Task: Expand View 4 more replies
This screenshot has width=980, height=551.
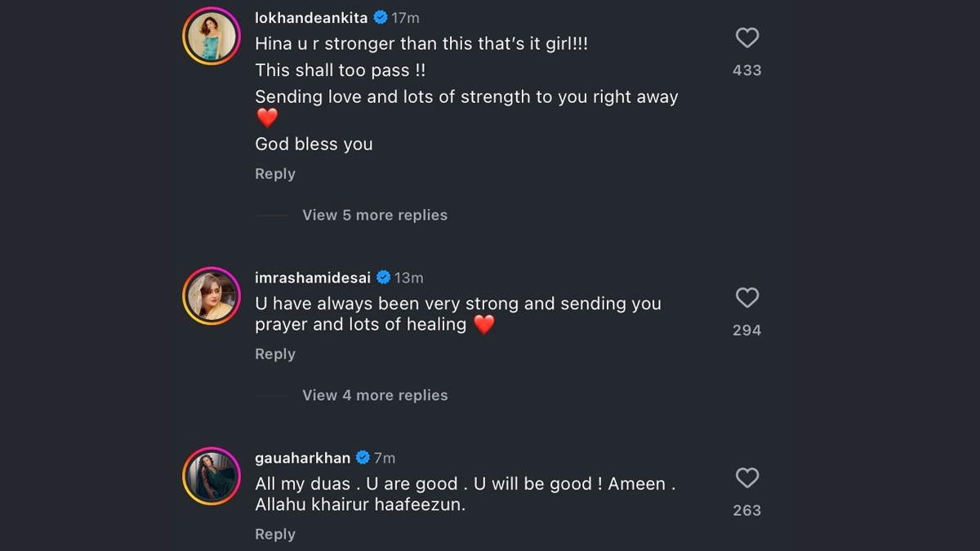Action: pos(375,395)
